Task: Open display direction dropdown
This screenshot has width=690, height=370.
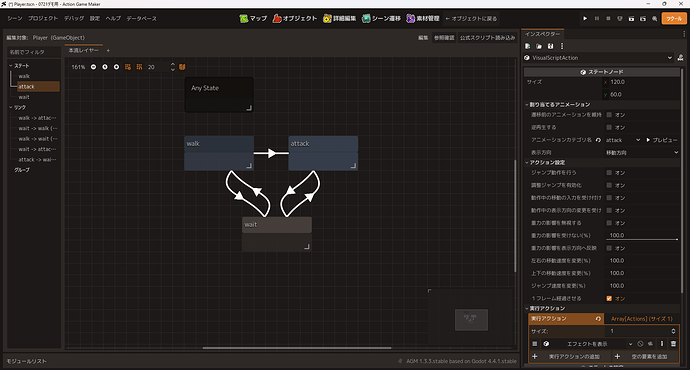Action: tap(642, 153)
